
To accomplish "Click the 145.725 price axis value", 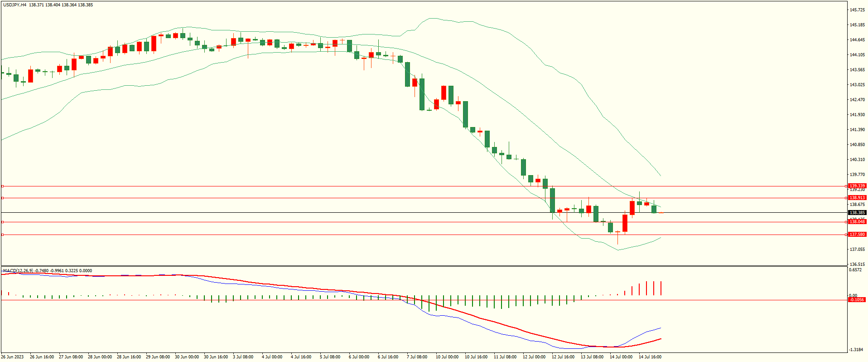I will click(858, 10).
